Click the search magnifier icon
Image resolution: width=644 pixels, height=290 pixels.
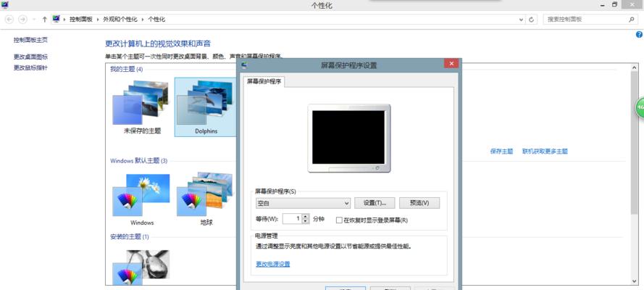click(631, 20)
